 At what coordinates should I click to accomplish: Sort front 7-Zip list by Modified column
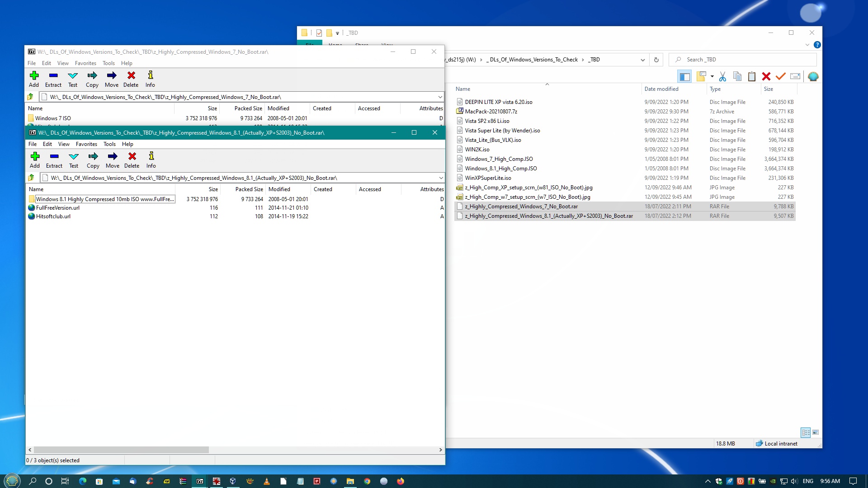pyautogui.click(x=288, y=189)
